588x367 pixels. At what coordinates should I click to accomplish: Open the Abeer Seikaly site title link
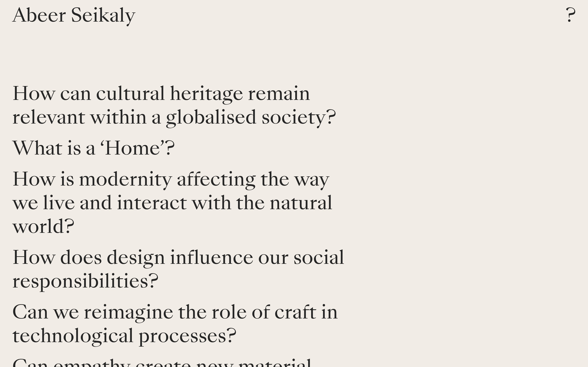click(x=74, y=15)
